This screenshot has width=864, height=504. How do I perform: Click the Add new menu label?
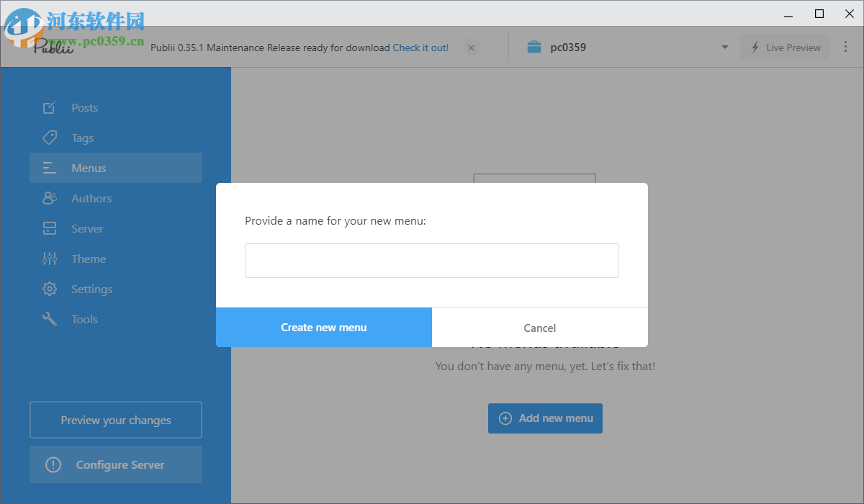556,418
